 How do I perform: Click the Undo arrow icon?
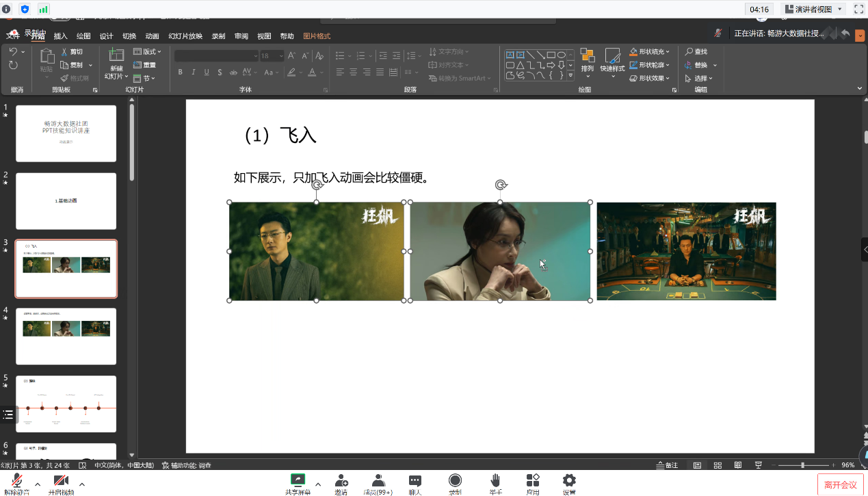pyautogui.click(x=13, y=52)
